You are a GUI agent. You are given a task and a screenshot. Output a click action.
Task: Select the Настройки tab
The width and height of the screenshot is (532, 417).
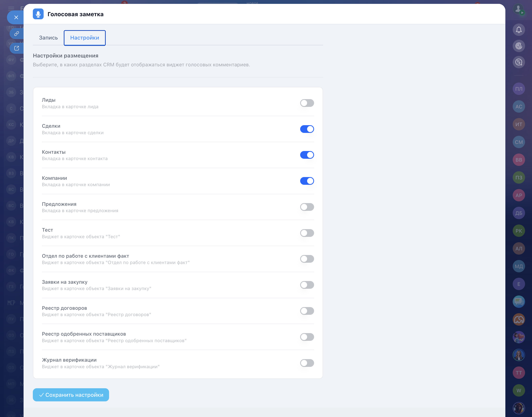85,38
